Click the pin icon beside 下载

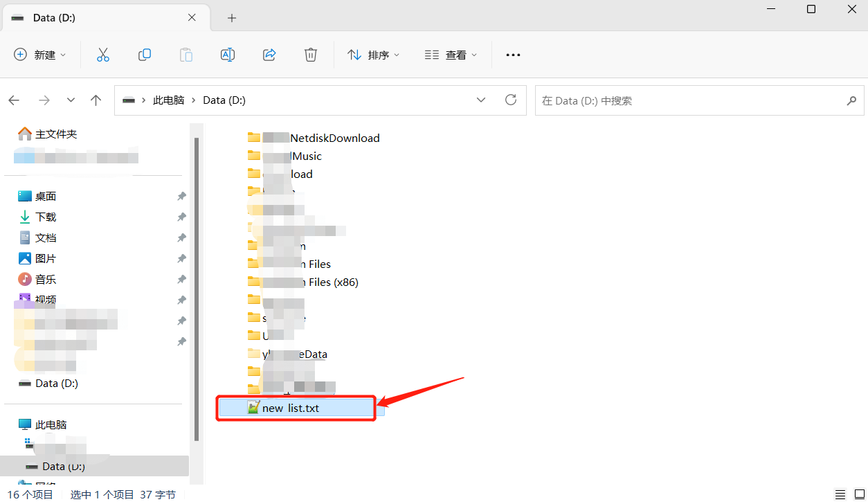pyautogui.click(x=181, y=217)
